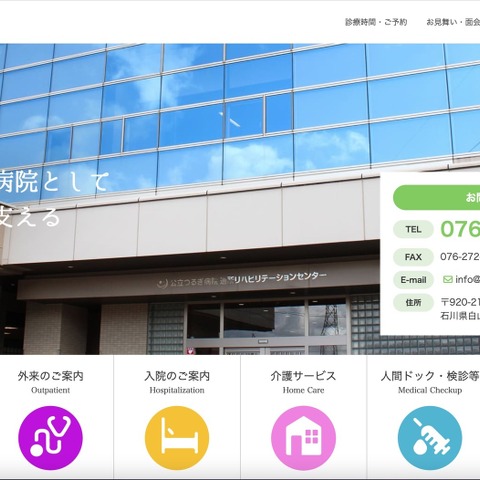Screen dimensions: 480x480
Task: Click the hero headline 支える
Action: coord(30,217)
